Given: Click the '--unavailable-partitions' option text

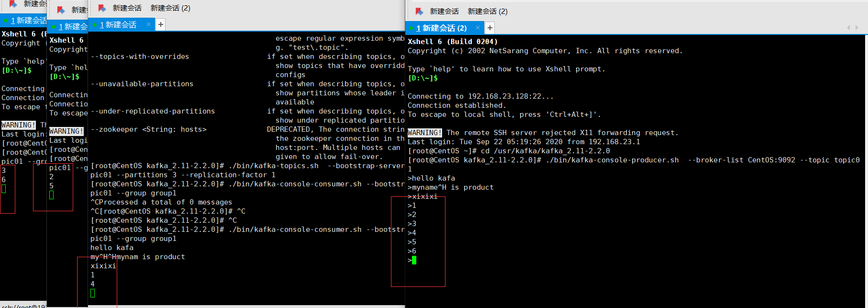Looking at the screenshot, I should 142,84.
